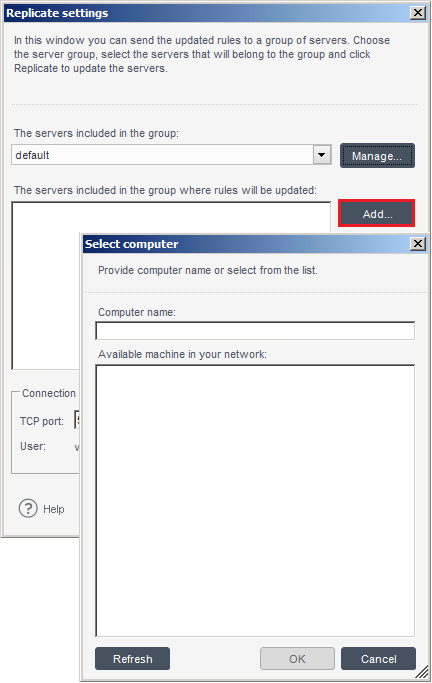Click the Available machine list area

click(255, 500)
